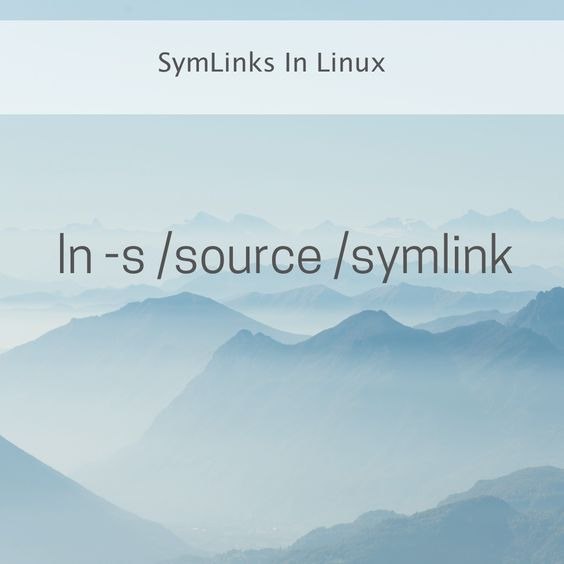The height and width of the screenshot is (564, 564).
Task: Select the word 'SymLinks' in the title
Action: click(216, 63)
